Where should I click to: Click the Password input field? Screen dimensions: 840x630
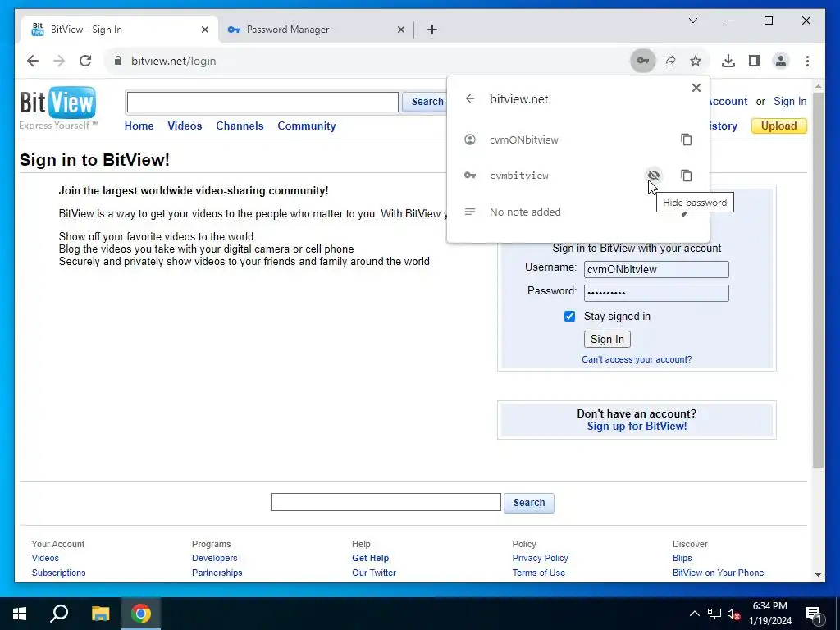pyautogui.click(x=656, y=293)
